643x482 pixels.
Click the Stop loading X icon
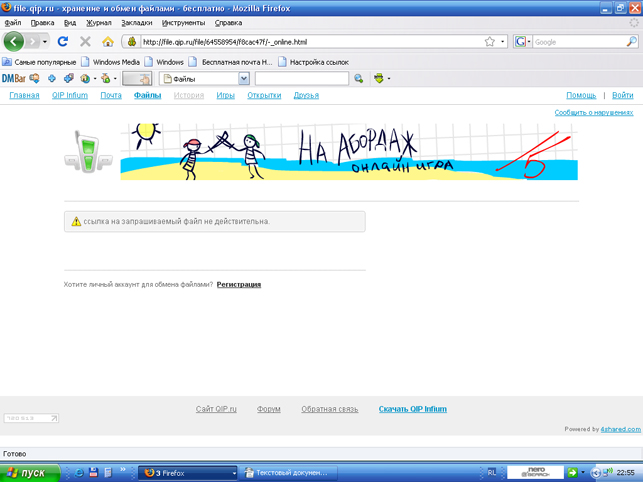85,42
